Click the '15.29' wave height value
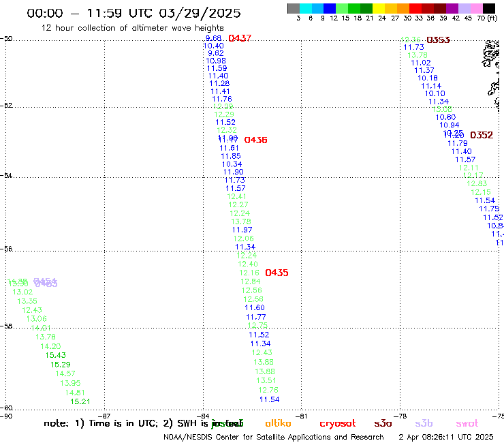This screenshot has height=443, width=504. point(61,365)
